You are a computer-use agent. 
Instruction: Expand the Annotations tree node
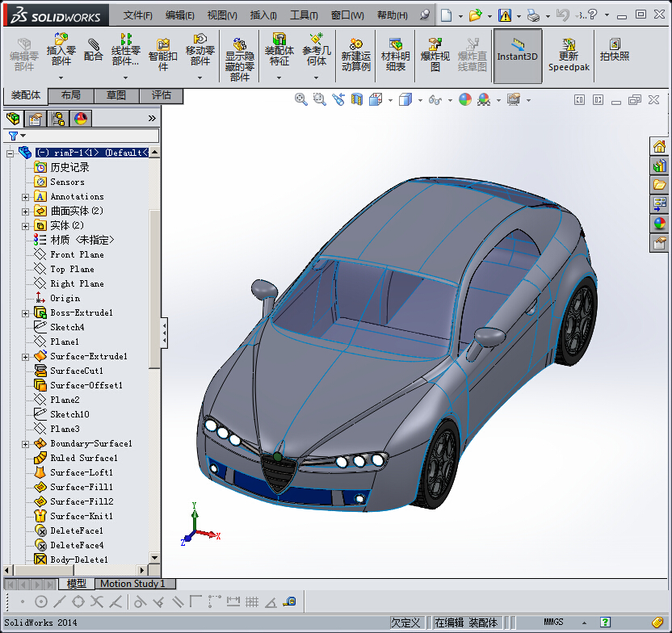tap(26, 197)
